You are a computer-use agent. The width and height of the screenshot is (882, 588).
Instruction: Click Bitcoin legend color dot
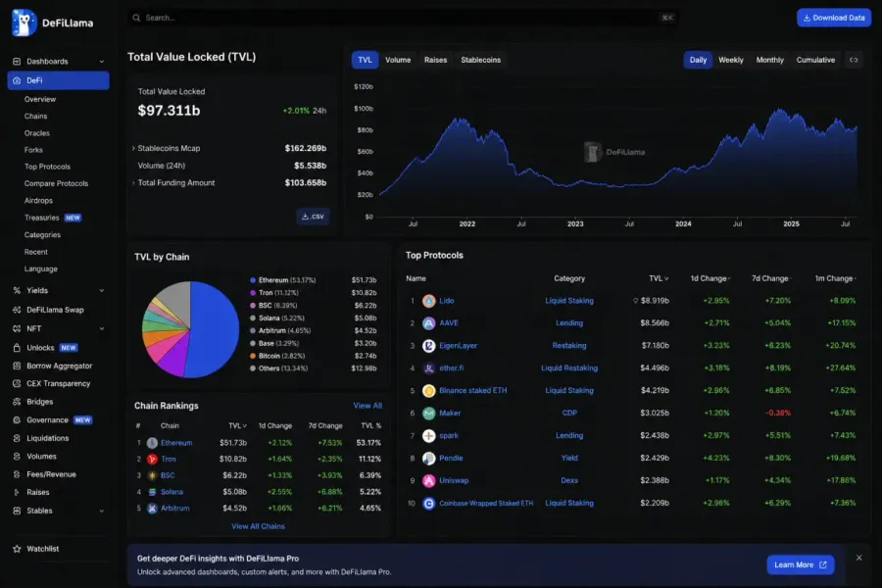(253, 356)
